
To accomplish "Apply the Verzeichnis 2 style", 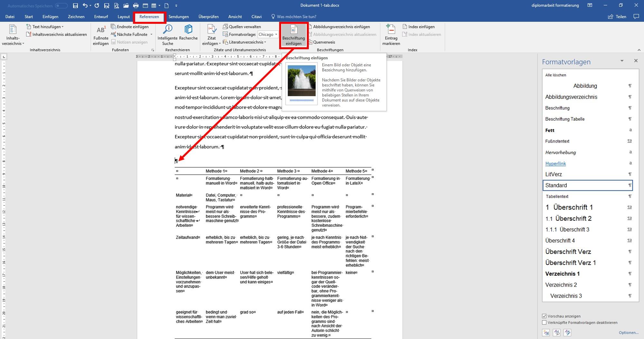I will point(588,285).
